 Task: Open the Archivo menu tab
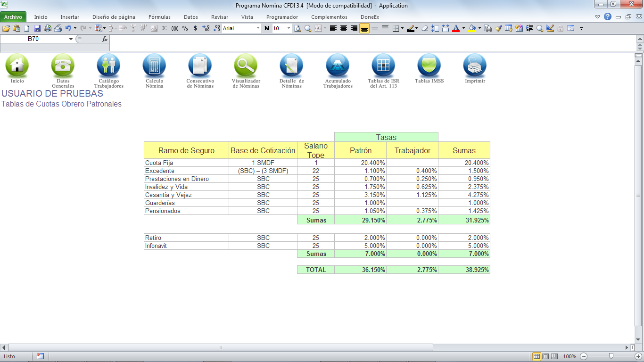pyautogui.click(x=13, y=17)
